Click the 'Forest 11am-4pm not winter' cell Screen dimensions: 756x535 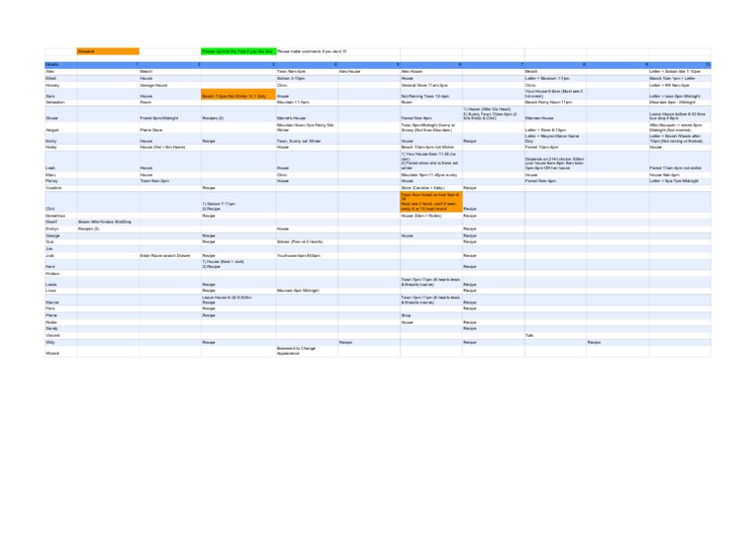click(x=680, y=162)
